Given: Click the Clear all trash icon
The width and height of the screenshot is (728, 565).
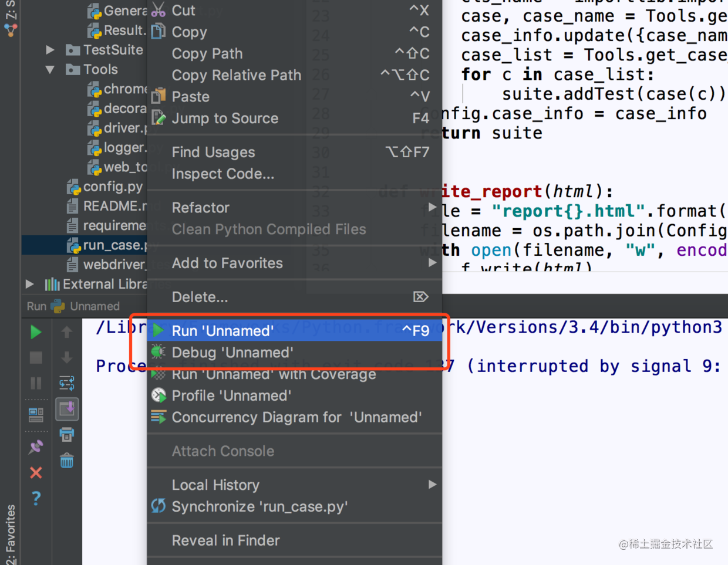Looking at the screenshot, I should pyautogui.click(x=67, y=461).
